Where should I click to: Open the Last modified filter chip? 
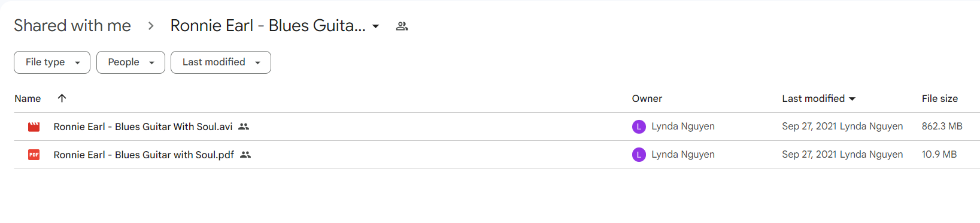point(221,62)
